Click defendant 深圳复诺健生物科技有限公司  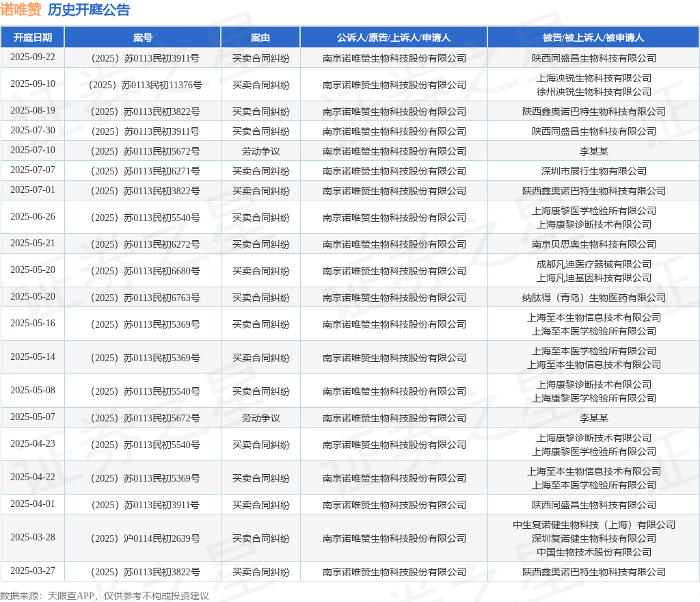594,538
